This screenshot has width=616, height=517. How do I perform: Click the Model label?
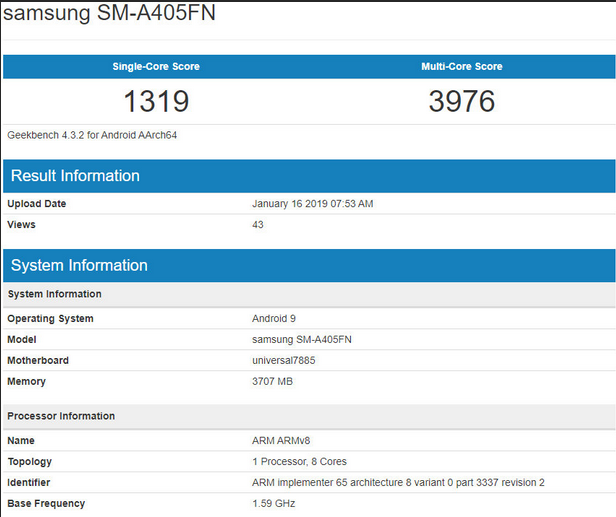[x=22, y=339]
